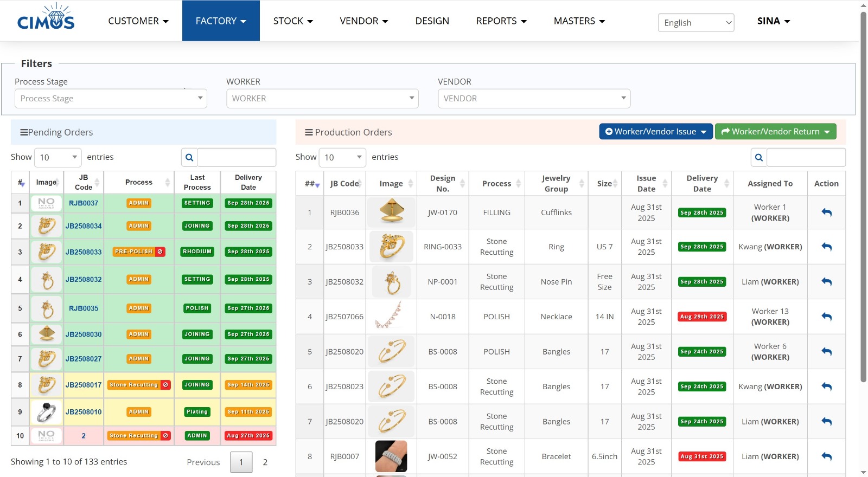
Task: Open ring thumbnail for JB2508033 production row
Action: [391, 247]
